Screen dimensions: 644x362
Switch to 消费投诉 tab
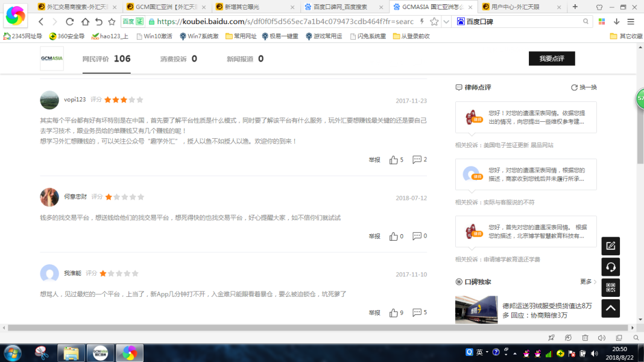tap(178, 59)
